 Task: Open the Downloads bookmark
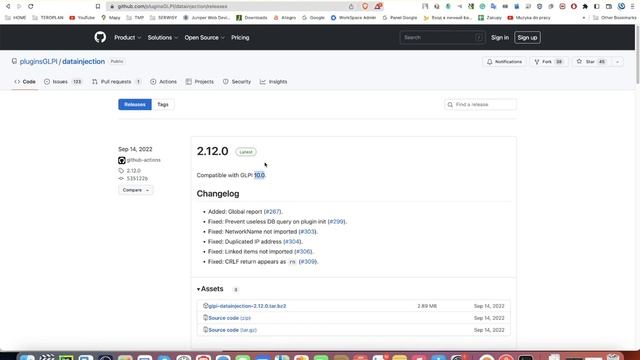point(251,18)
